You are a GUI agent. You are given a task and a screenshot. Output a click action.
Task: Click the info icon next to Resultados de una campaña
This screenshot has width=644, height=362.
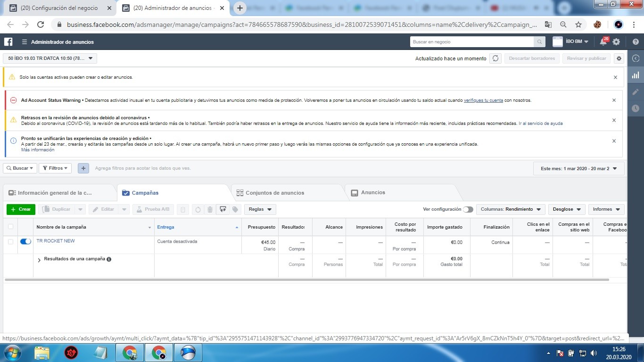(109, 259)
